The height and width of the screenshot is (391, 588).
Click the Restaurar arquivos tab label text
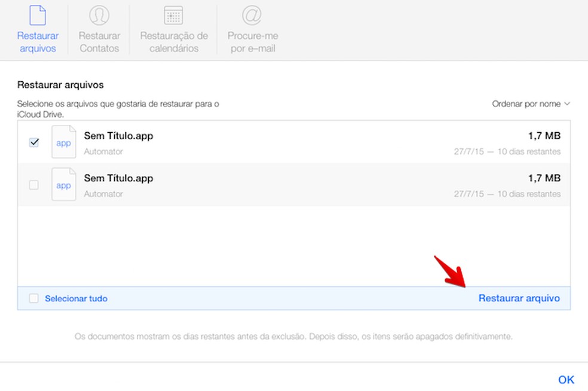coord(38,42)
